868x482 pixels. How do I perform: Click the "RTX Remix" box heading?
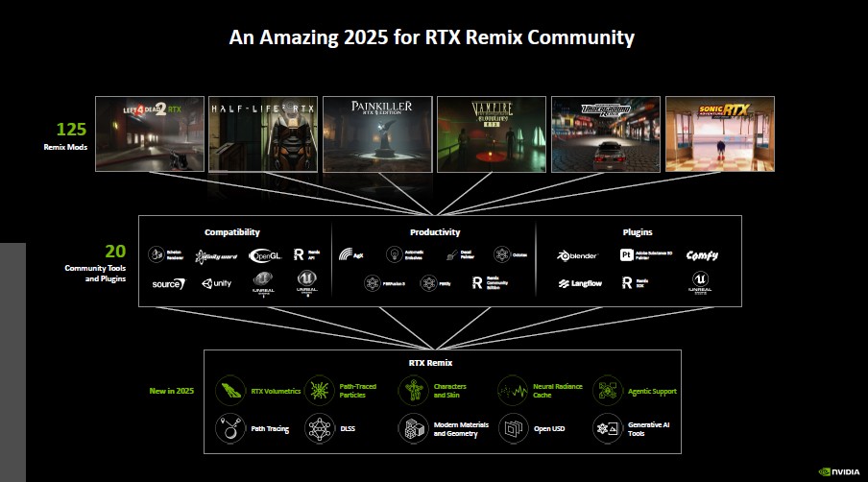(x=431, y=363)
